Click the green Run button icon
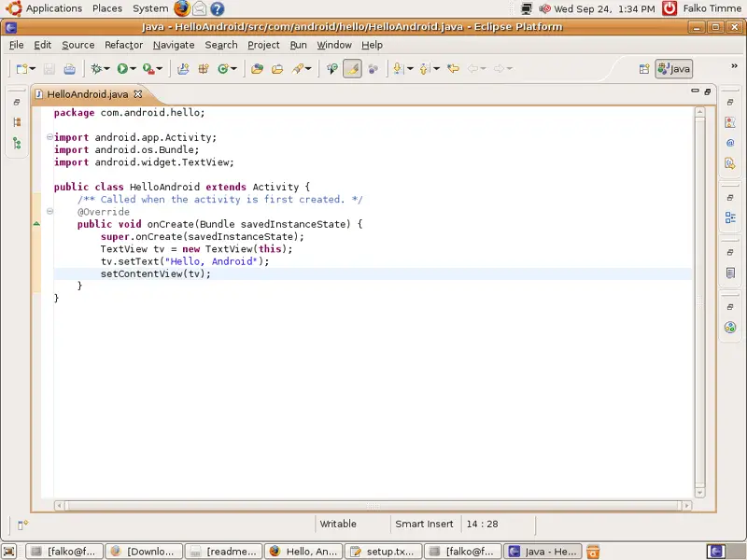 pos(122,69)
